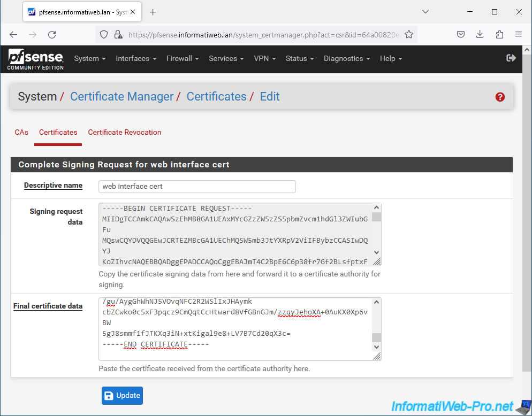Click the up arrow of the signing request scrollbar

(x=376, y=207)
